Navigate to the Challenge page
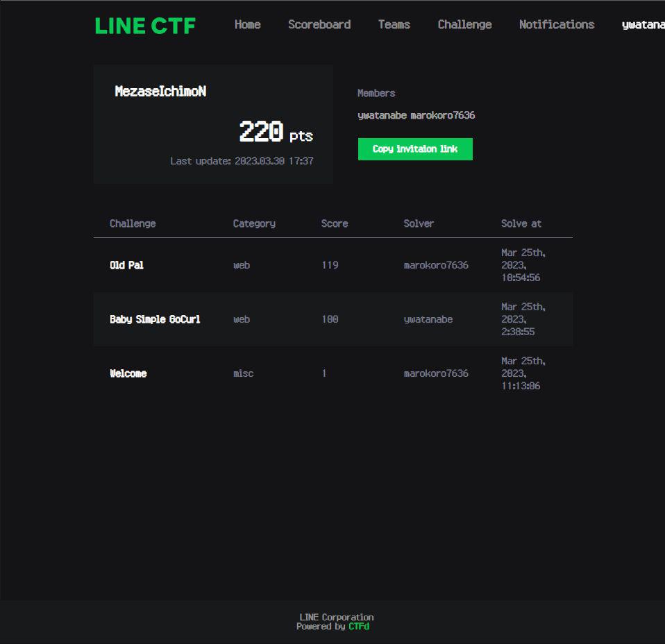 coord(464,24)
